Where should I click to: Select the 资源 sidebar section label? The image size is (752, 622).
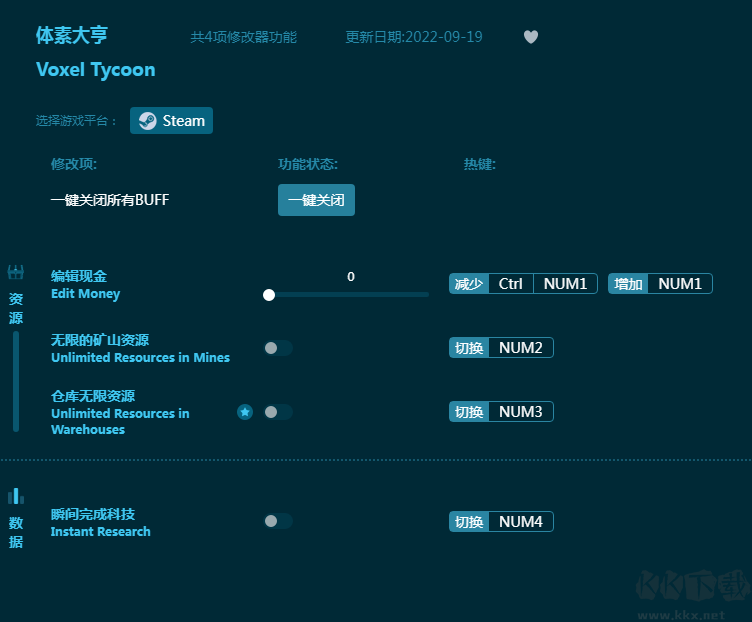pyautogui.click(x=16, y=308)
